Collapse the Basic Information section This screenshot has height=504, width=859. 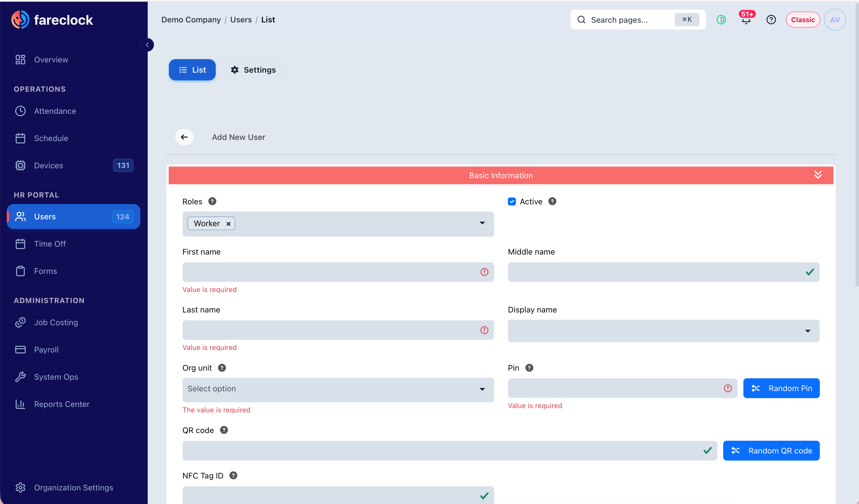(818, 175)
